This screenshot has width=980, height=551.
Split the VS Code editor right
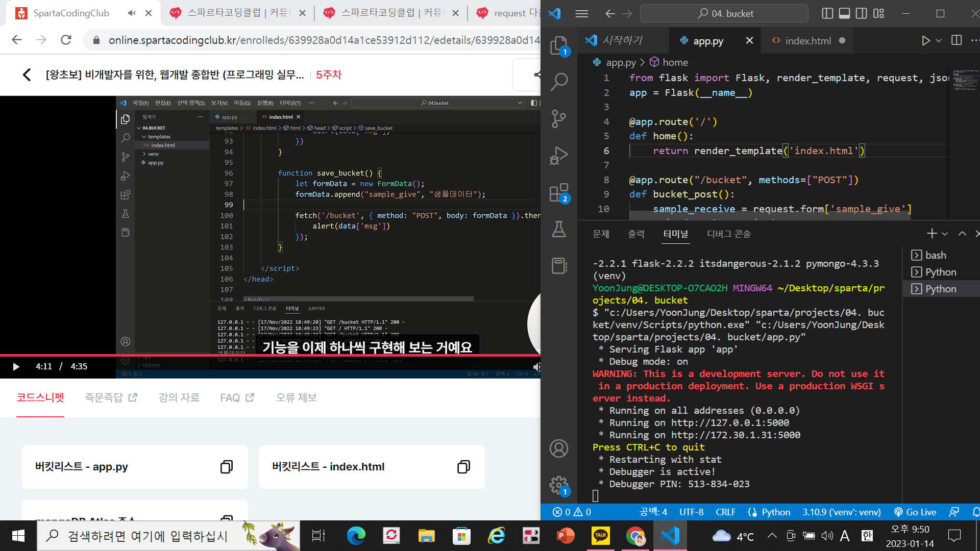pos(957,40)
